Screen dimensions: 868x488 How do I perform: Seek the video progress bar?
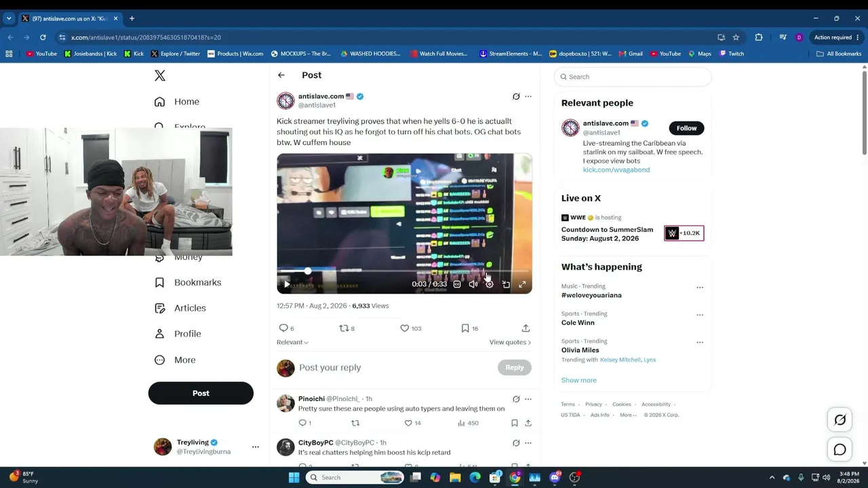tap(404, 271)
